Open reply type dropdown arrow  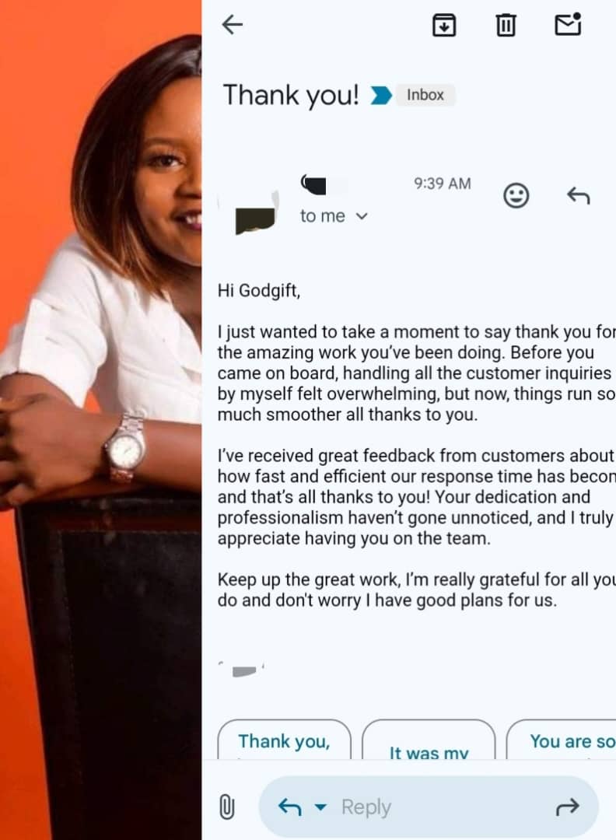point(320,807)
